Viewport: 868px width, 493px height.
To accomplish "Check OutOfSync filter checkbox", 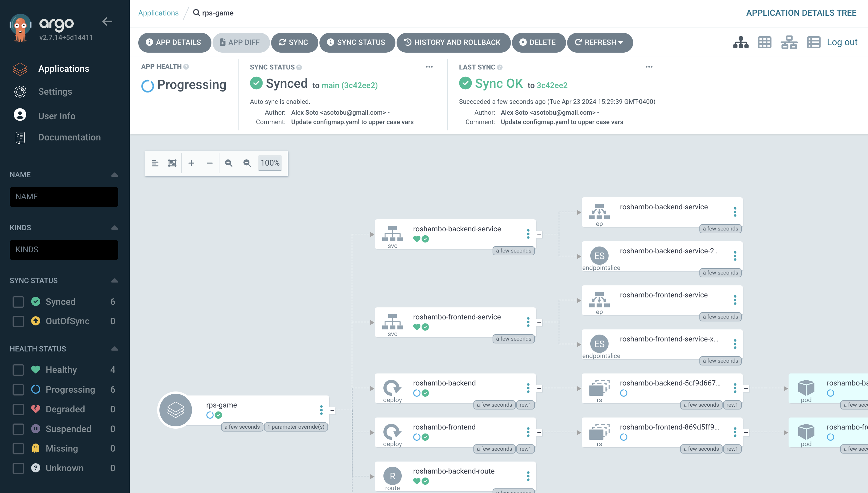I will point(18,321).
